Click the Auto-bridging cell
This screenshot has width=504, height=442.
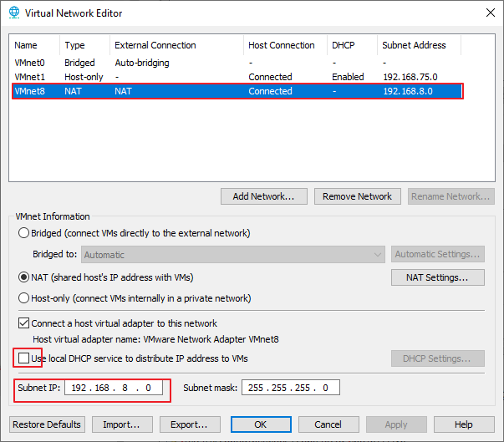pos(142,63)
